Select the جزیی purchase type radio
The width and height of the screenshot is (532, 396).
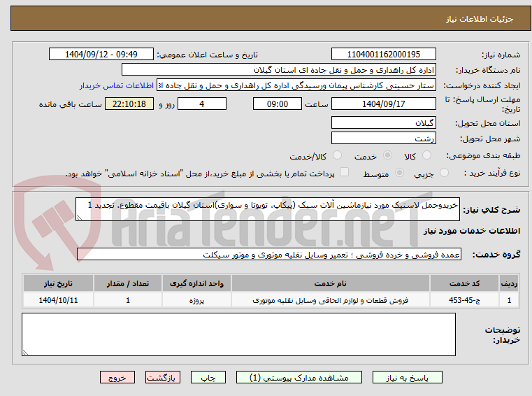click(444, 173)
